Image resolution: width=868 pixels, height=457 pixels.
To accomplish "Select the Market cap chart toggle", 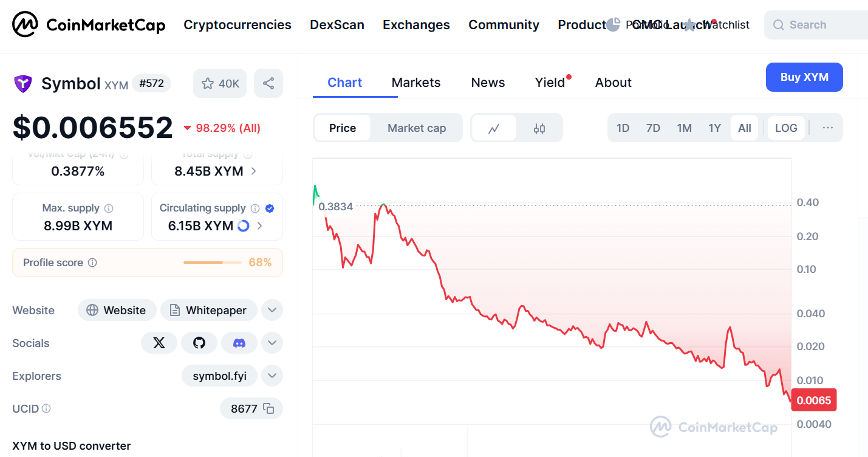I will (417, 128).
